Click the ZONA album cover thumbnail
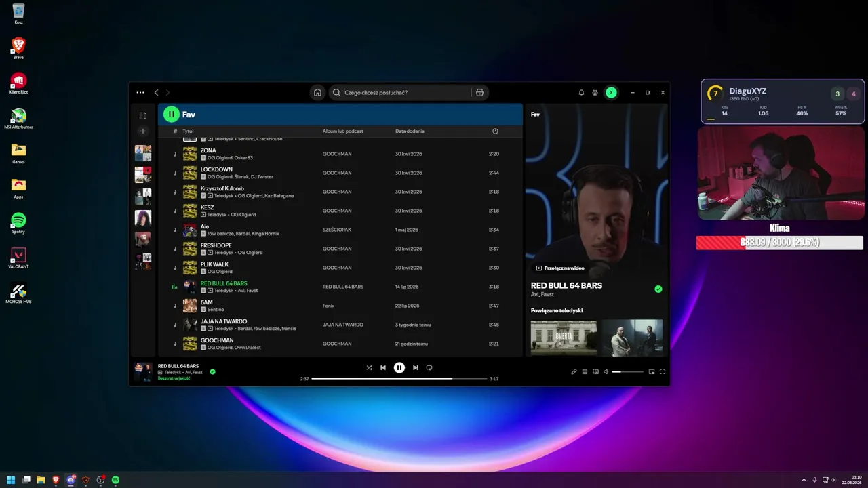Viewport: 868px width, 488px height. [190, 154]
